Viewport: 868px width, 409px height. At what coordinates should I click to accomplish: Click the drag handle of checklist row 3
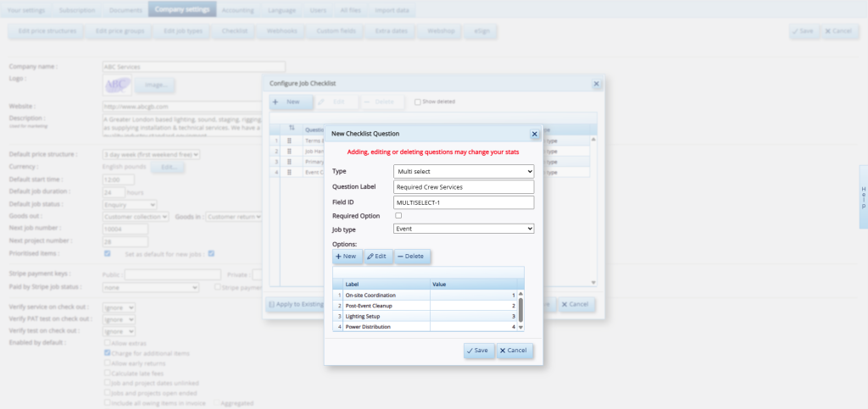point(289,162)
